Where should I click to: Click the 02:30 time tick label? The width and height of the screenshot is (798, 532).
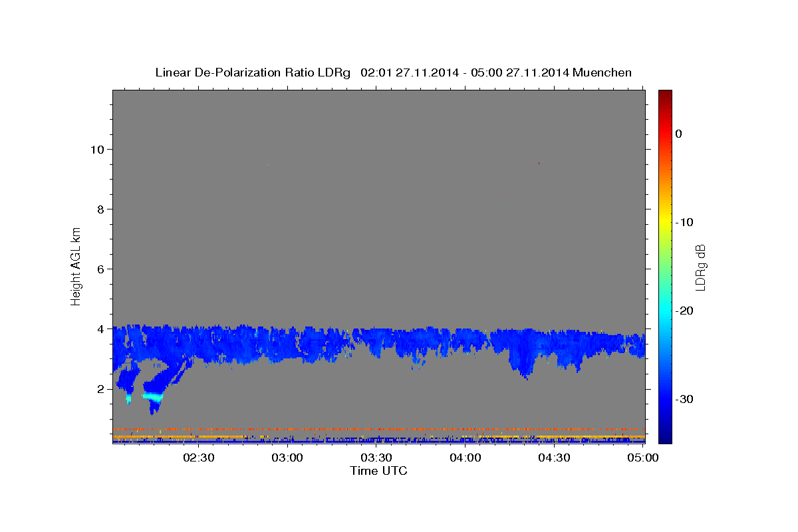point(200,458)
